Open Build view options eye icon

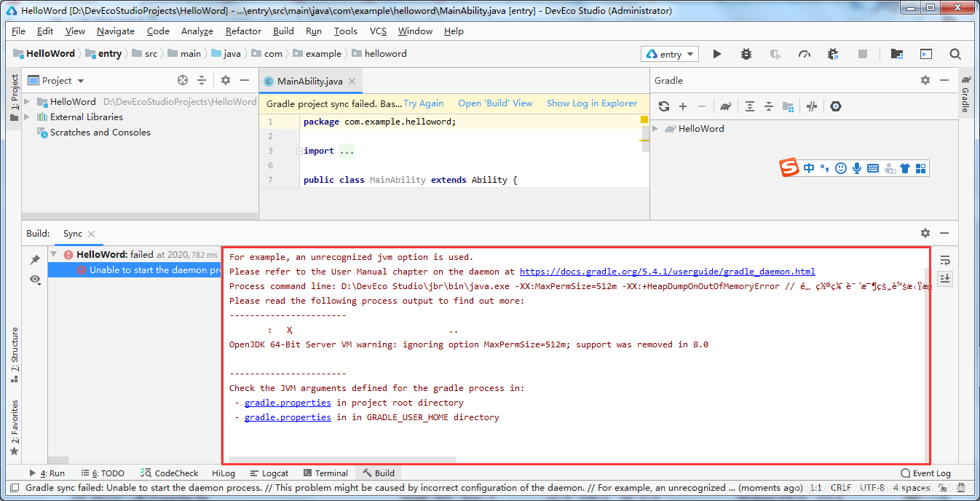(35, 280)
